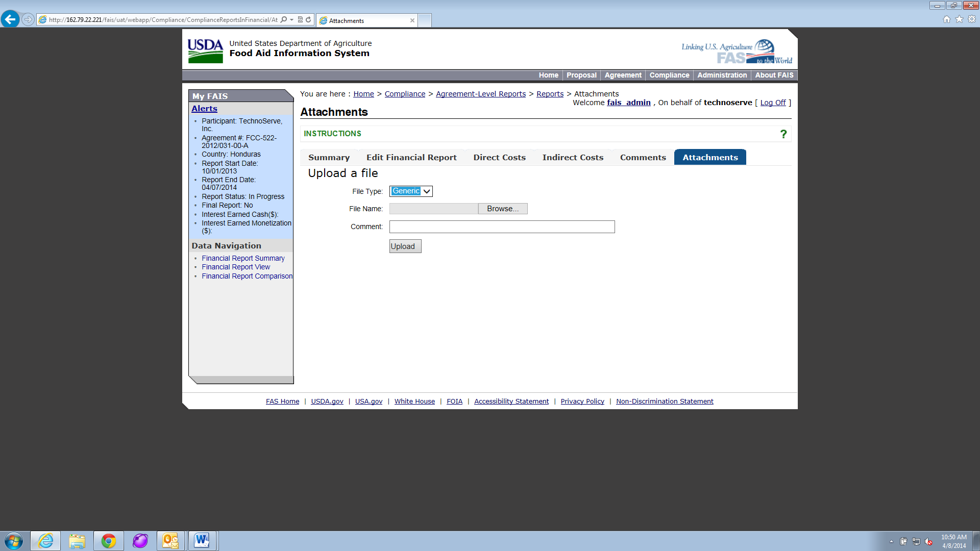Screen dimensions: 980x551
Task: Click the Browse... file button
Action: coord(502,209)
